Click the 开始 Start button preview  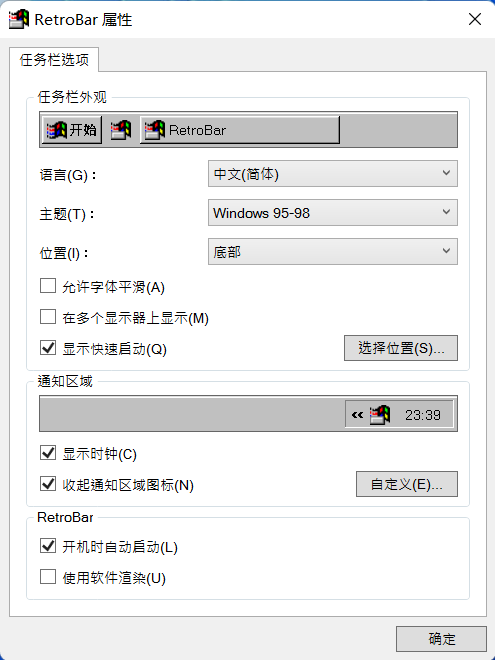[72, 130]
